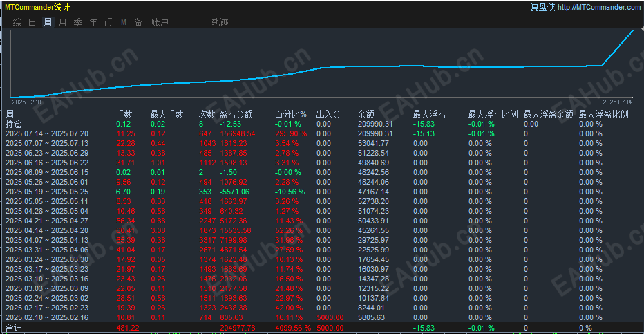Click trade count 3317
Image resolution: width=644 pixels, height=334 pixels.
coord(207,240)
